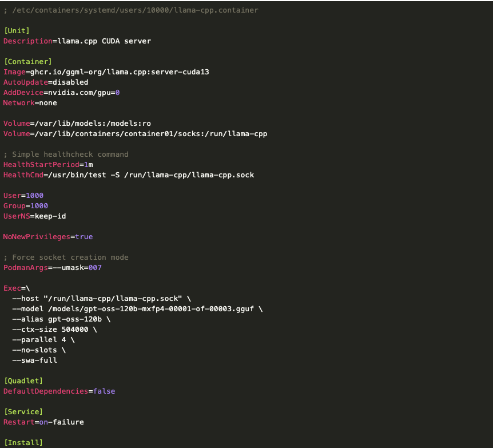Click the NoNewPrivileges key
The image size is (493, 448).
pos(37,236)
